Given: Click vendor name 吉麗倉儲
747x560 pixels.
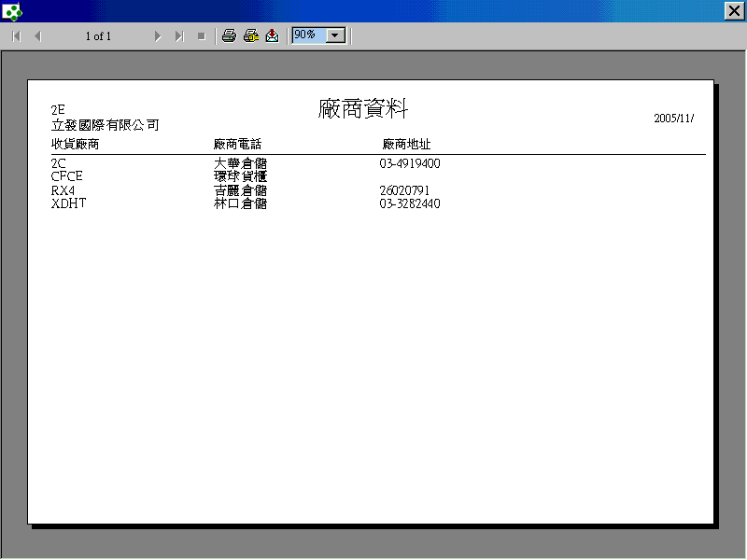Looking at the screenshot, I should pyautogui.click(x=240, y=190).
